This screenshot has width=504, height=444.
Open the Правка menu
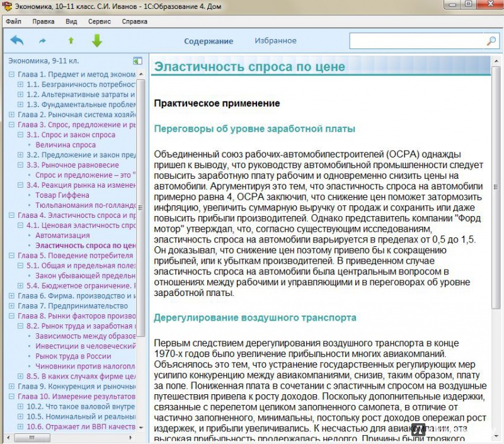43,21
